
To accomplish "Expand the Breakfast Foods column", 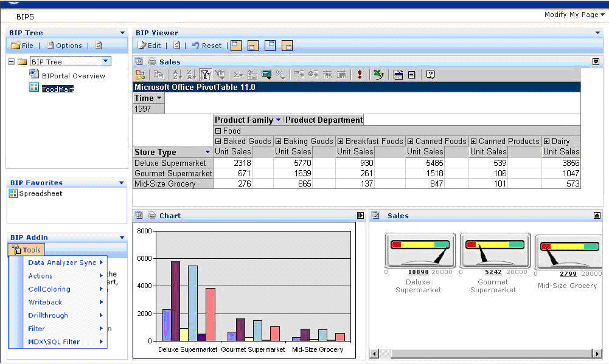I will pyautogui.click(x=340, y=141).
